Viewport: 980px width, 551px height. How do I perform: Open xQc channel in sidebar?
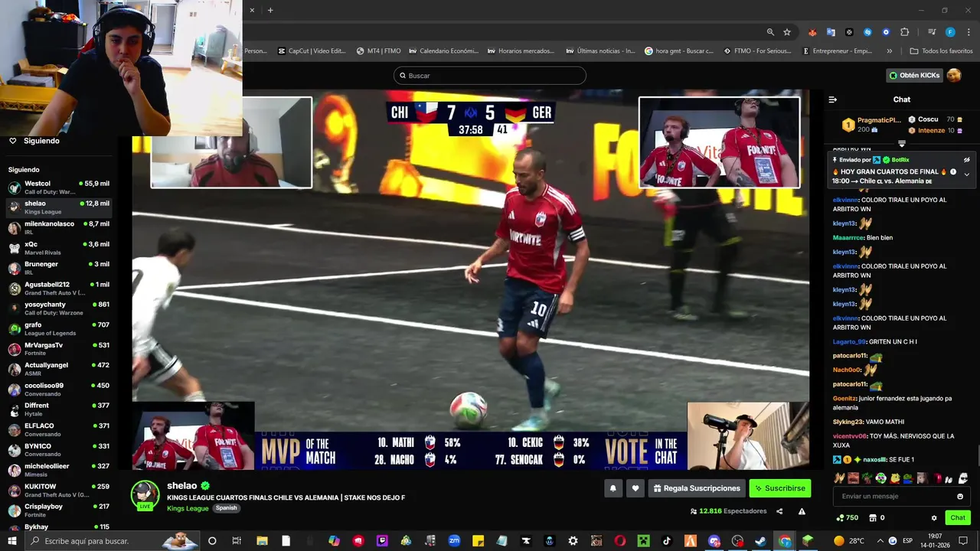60,248
